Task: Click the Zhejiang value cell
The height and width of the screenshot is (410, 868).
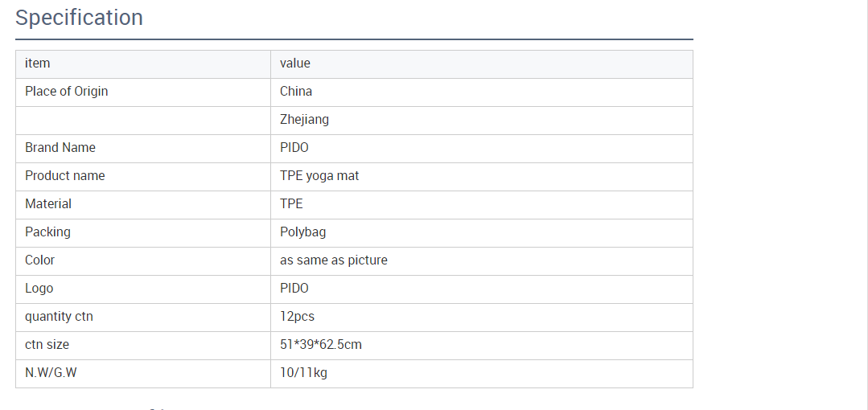Action: click(304, 120)
